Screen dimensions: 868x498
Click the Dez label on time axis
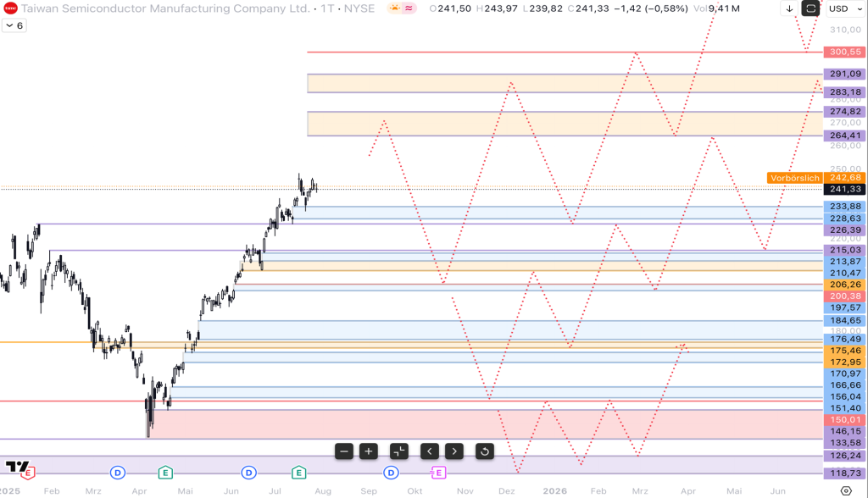click(507, 491)
